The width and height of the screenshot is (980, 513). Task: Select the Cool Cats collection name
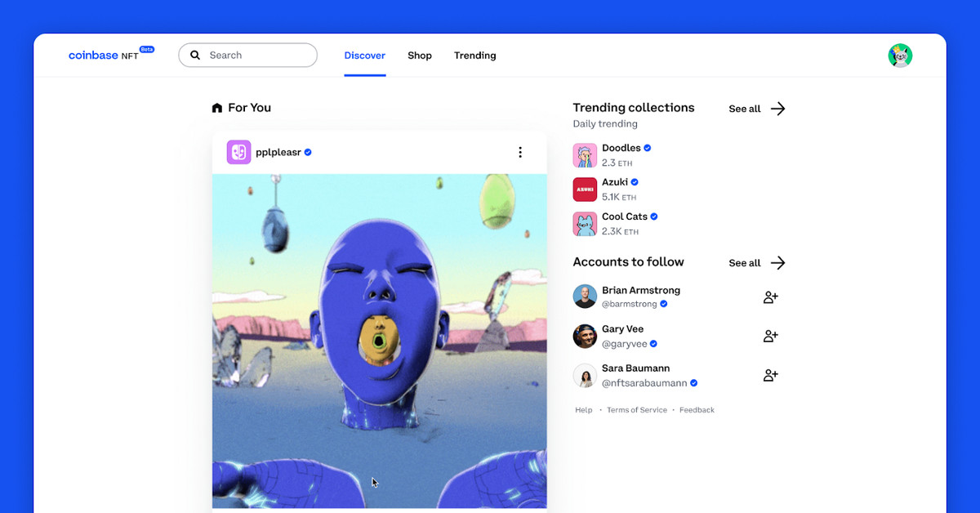point(625,216)
